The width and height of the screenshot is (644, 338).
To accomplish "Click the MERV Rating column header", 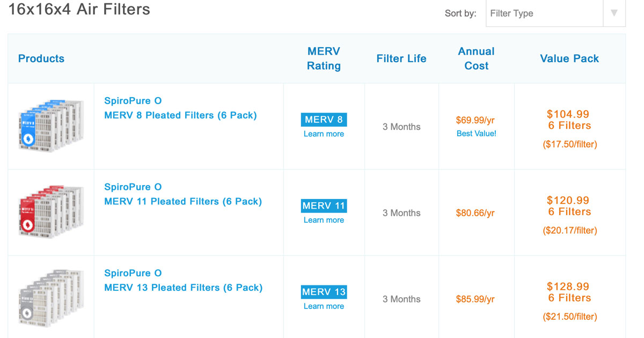I will pos(324,58).
